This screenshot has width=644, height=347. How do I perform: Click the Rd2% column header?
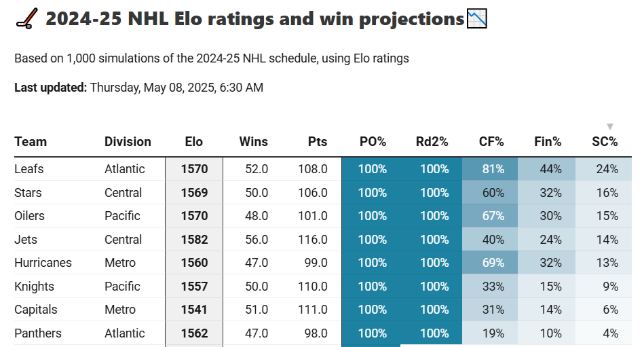(432, 142)
